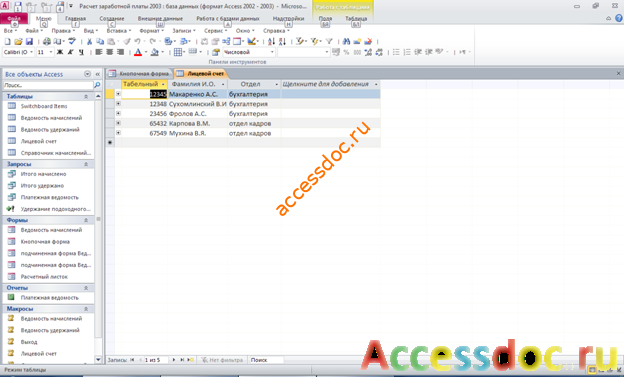Click the cell Сухомлинский В.И
Screen dimensions: 624x377
(197, 104)
